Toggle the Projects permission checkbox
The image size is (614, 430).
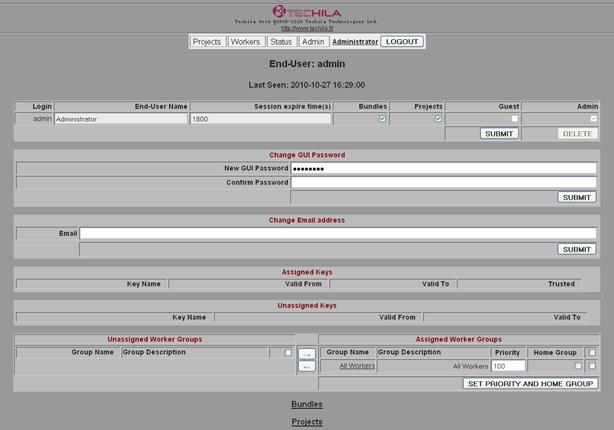(437, 119)
